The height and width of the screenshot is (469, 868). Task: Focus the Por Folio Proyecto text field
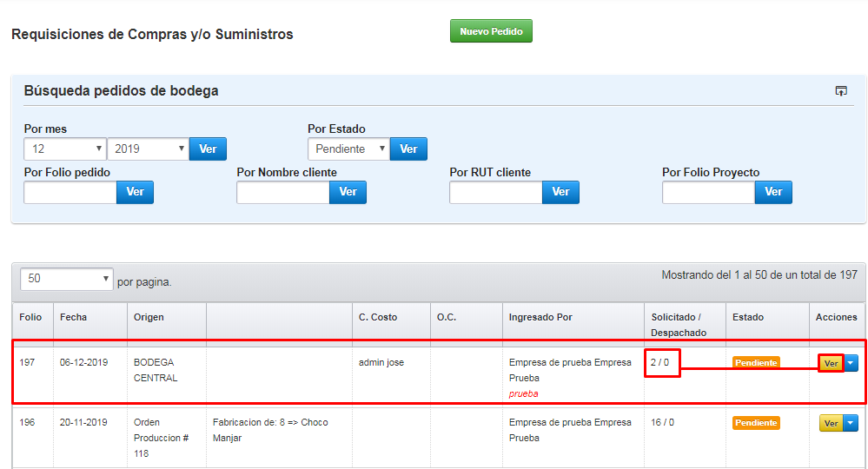tap(709, 193)
